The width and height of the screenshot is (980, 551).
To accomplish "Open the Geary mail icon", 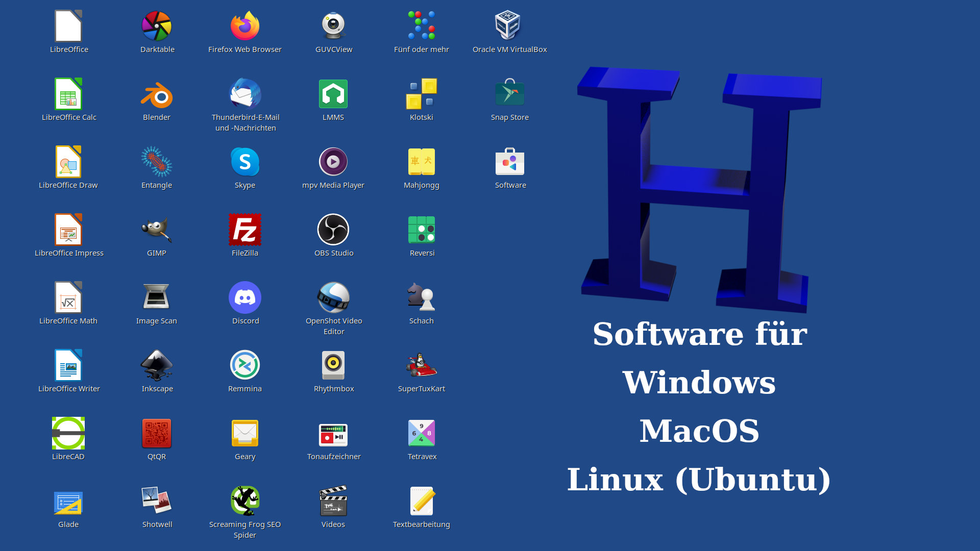I will [x=245, y=433].
